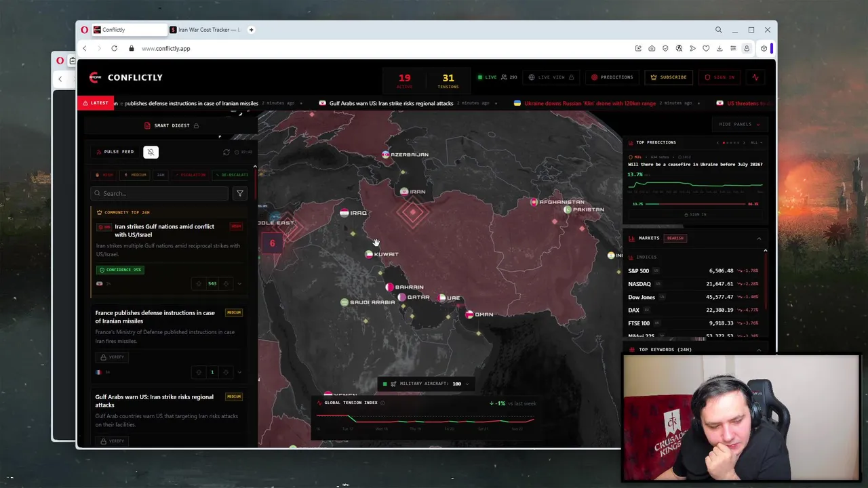Click the Subscribe button

point(669,77)
